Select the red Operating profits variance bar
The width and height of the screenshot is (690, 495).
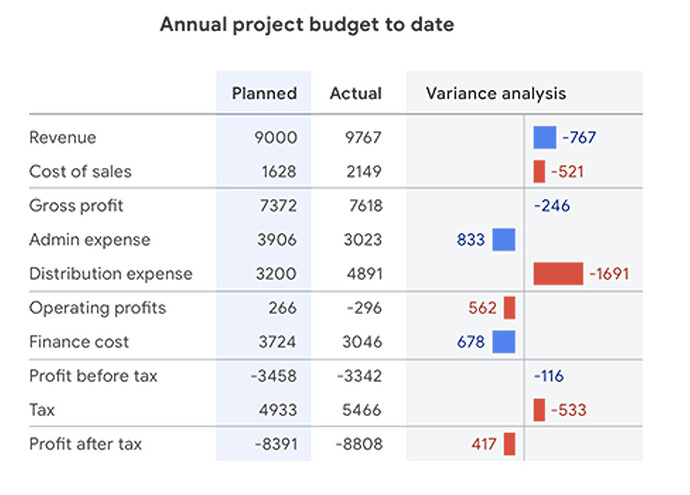tap(509, 308)
